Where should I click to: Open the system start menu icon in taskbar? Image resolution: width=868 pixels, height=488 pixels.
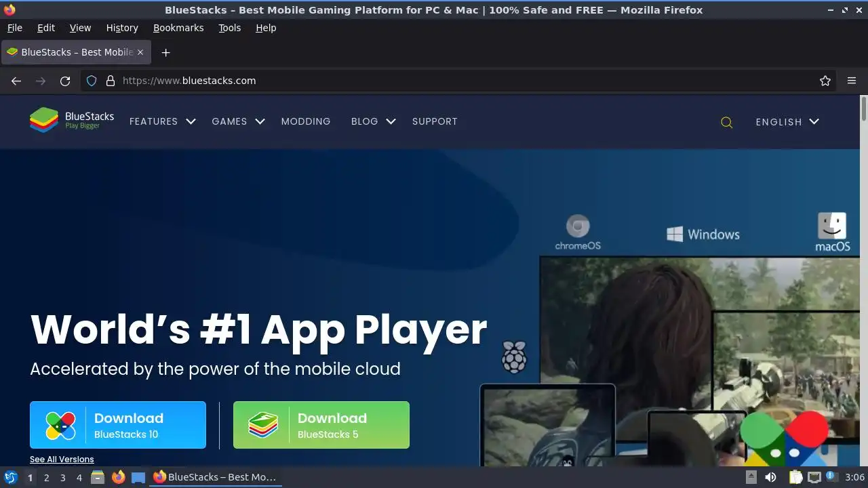[x=11, y=477]
